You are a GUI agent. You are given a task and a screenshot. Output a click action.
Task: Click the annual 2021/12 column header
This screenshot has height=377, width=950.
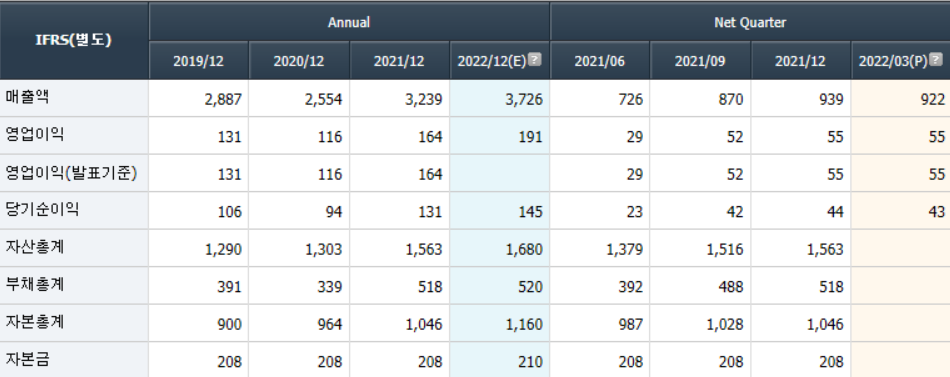(x=399, y=61)
